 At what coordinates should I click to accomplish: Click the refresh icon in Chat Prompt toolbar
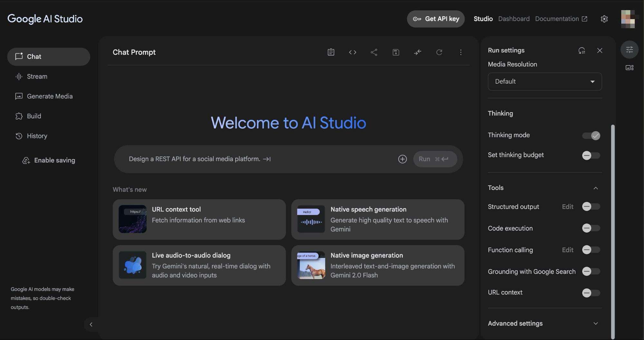(x=439, y=52)
